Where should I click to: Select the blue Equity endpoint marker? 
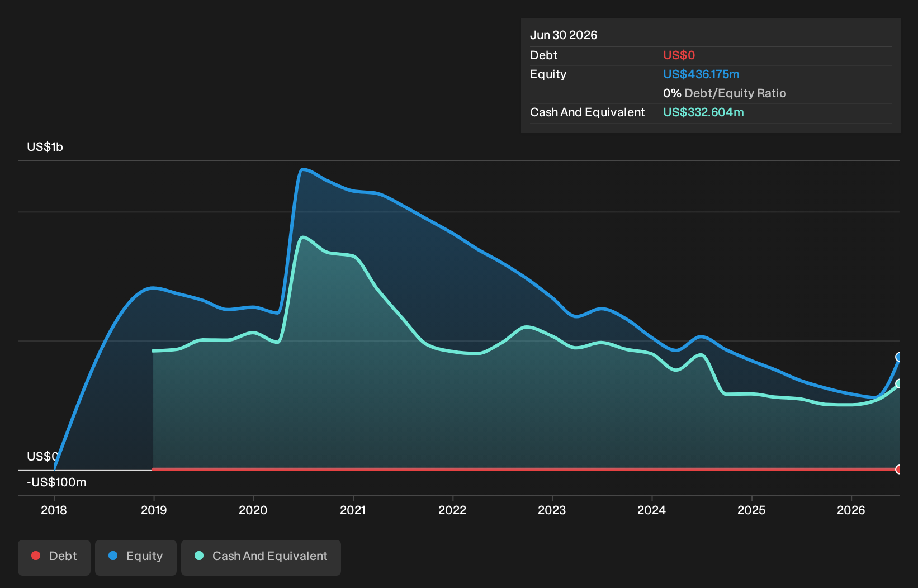tap(899, 357)
